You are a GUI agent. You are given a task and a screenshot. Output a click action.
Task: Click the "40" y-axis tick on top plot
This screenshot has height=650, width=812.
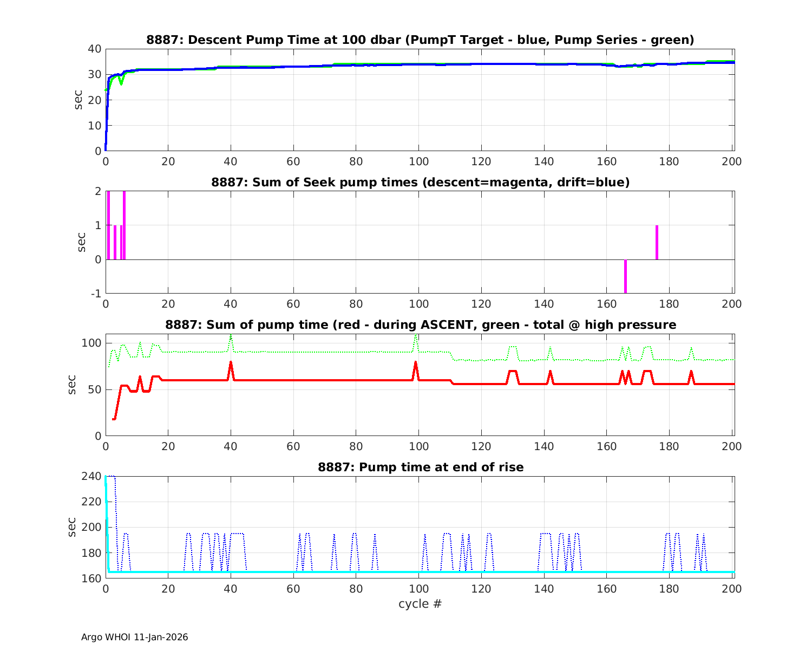click(x=95, y=49)
